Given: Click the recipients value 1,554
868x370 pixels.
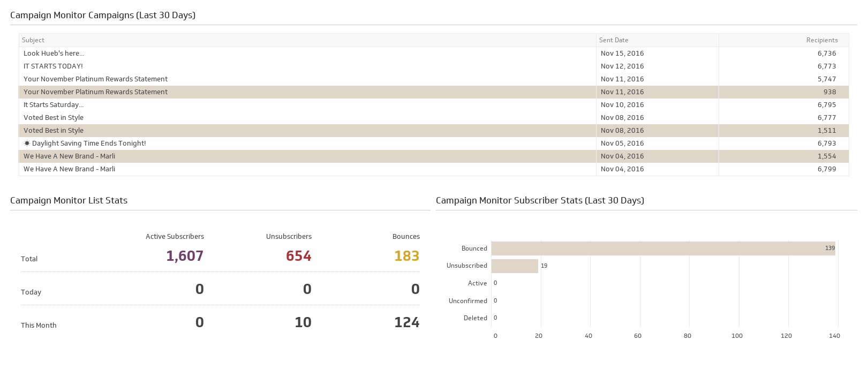Looking at the screenshot, I should click(827, 156).
